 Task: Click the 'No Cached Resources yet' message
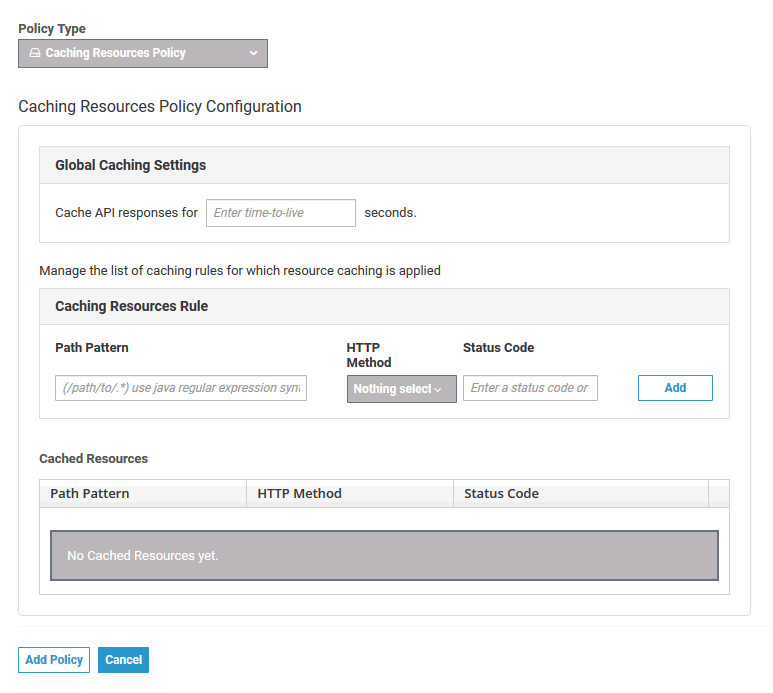[x=142, y=555]
